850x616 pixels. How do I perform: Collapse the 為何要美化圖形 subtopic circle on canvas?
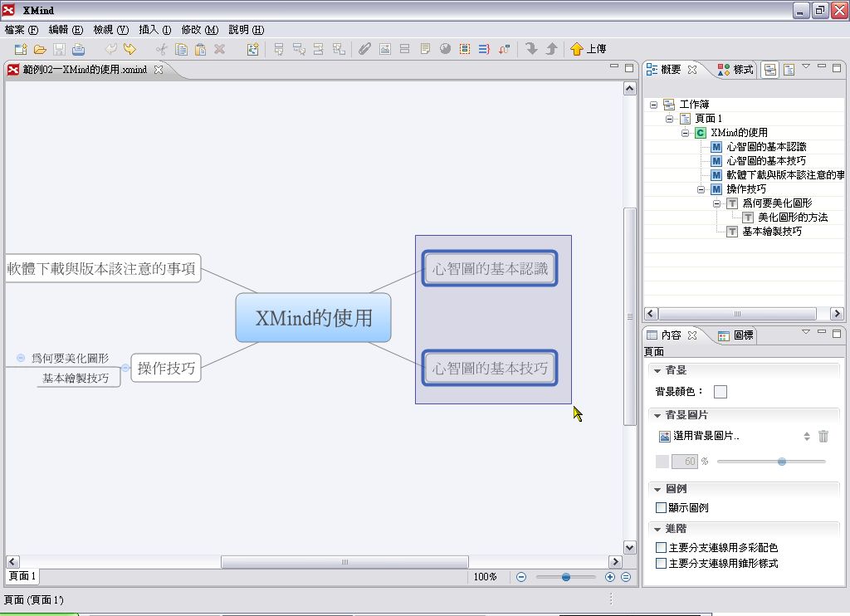tap(21, 358)
